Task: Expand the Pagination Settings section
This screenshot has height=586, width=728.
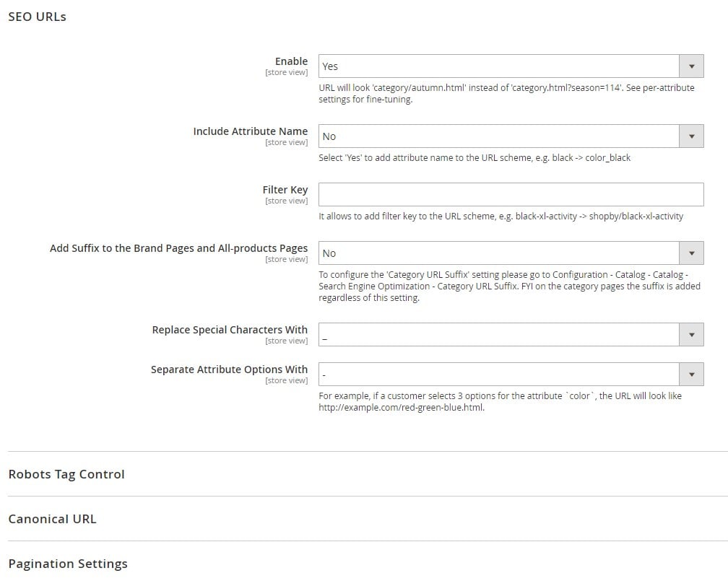Action: (x=68, y=564)
